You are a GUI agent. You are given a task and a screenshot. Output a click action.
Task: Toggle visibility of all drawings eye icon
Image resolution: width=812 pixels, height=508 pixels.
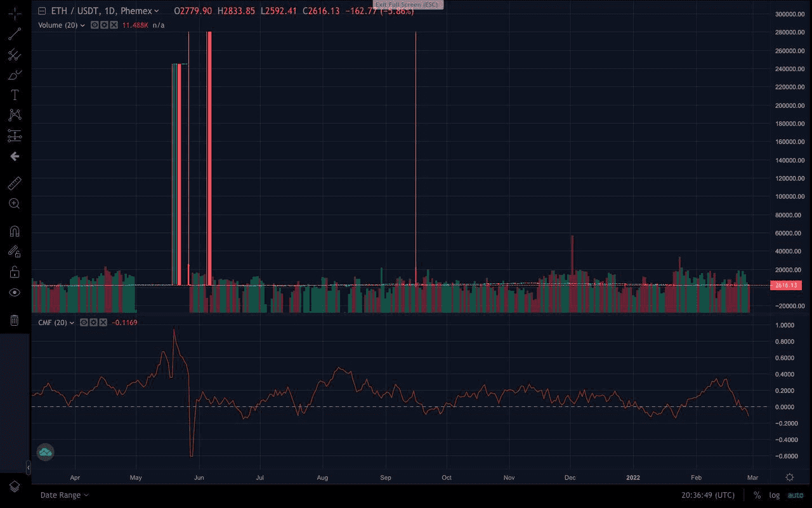pyautogui.click(x=14, y=293)
